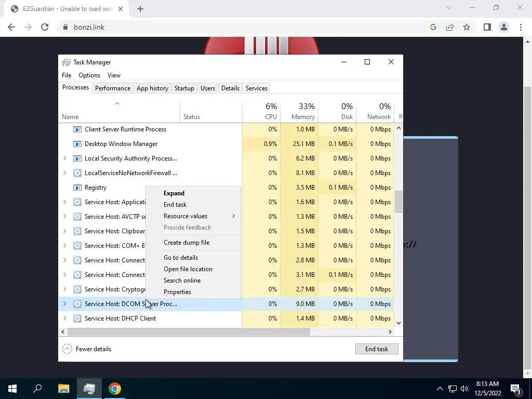The height and width of the screenshot is (399, 532).
Task: Switch to the App history tab
Action: (x=152, y=88)
